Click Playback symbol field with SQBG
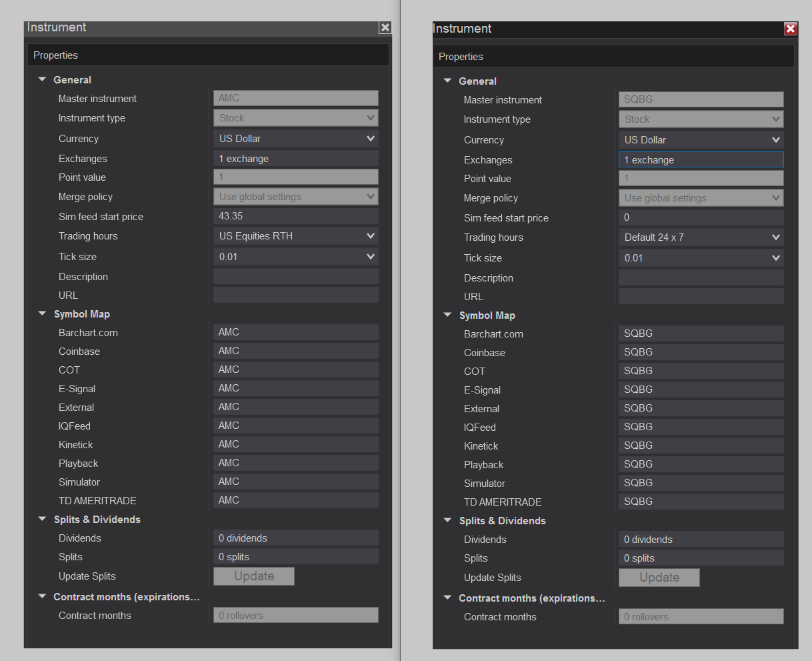The height and width of the screenshot is (661, 812). click(x=701, y=464)
